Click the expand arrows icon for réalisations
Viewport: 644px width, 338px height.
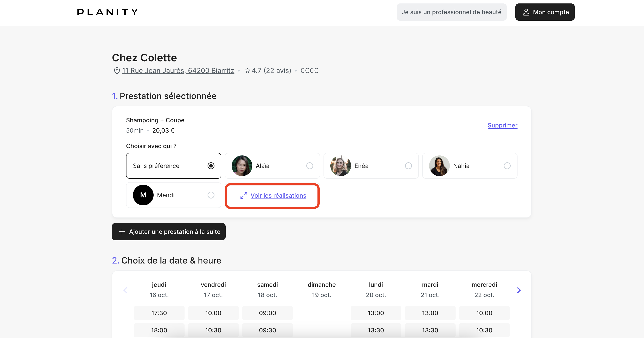coord(244,195)
